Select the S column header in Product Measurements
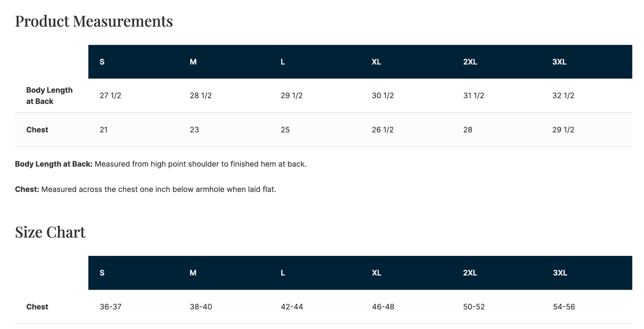The image size is (644, 329). [102, 62]
